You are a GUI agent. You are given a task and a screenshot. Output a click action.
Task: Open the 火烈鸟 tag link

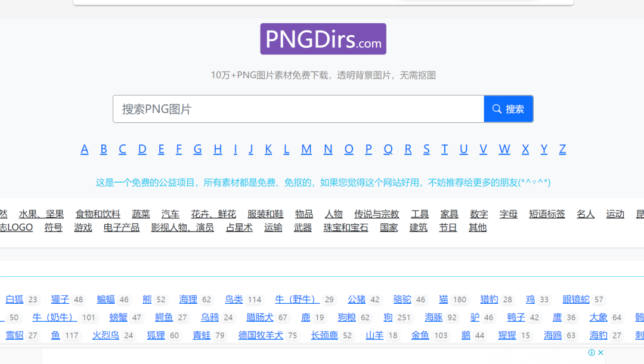[106, 335]
